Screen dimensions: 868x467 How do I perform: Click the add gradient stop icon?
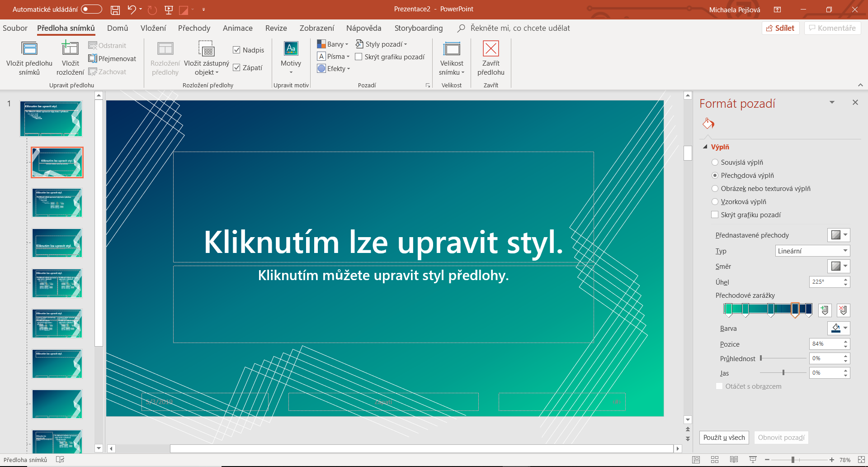[x=825, y=310]
